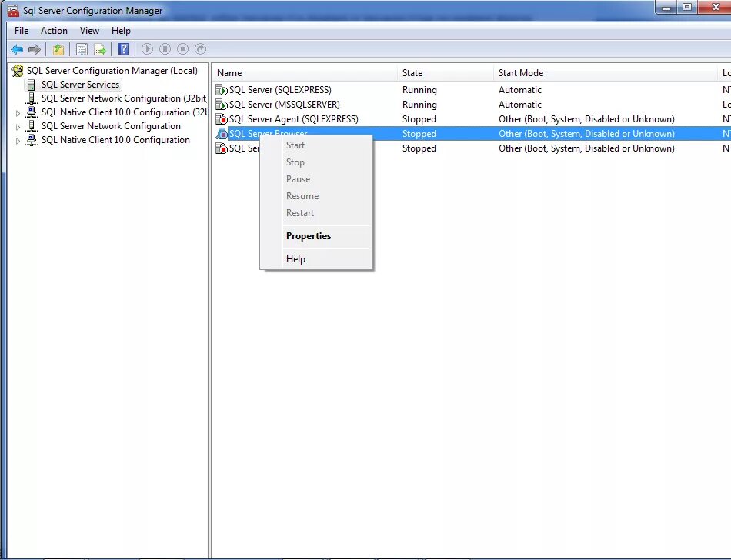Choose Restart in the context menu

(x=300, y=213)
